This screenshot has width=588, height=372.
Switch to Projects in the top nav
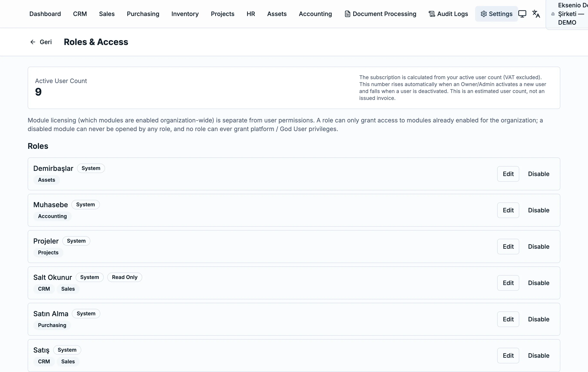pyautogui.click(x=222, y=14)
